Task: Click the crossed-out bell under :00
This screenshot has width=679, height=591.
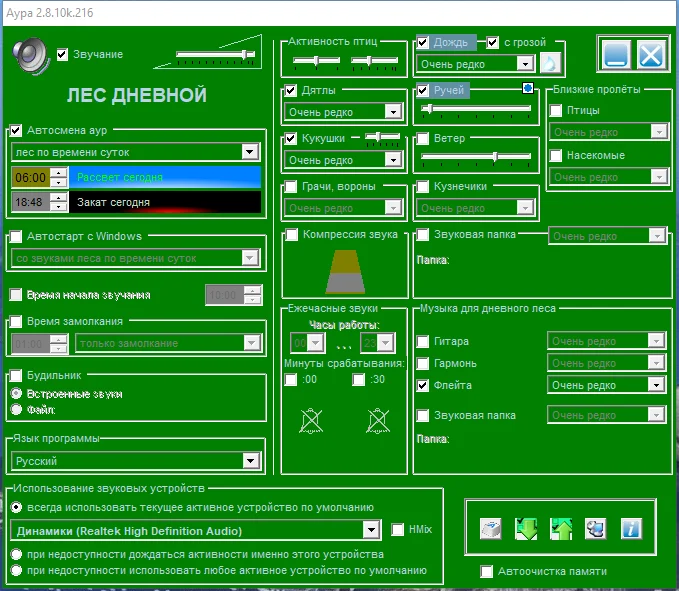Action: 310,420
